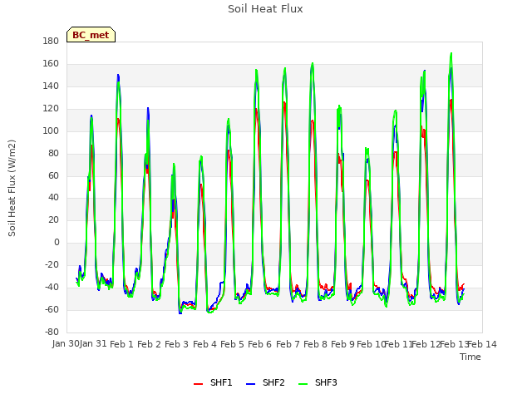Image resolution: width=532 pixels, height=399 pixels.
Task: Click the Feb 2 x-axis label
Action: click(149, 344)
